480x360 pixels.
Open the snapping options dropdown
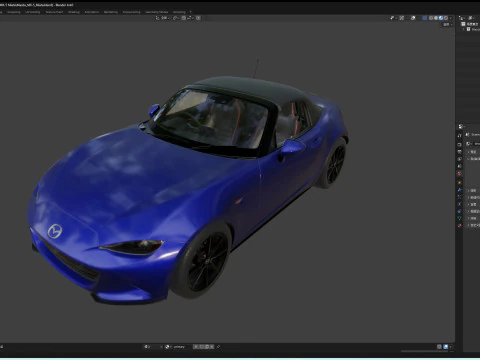tap(190, 18)
